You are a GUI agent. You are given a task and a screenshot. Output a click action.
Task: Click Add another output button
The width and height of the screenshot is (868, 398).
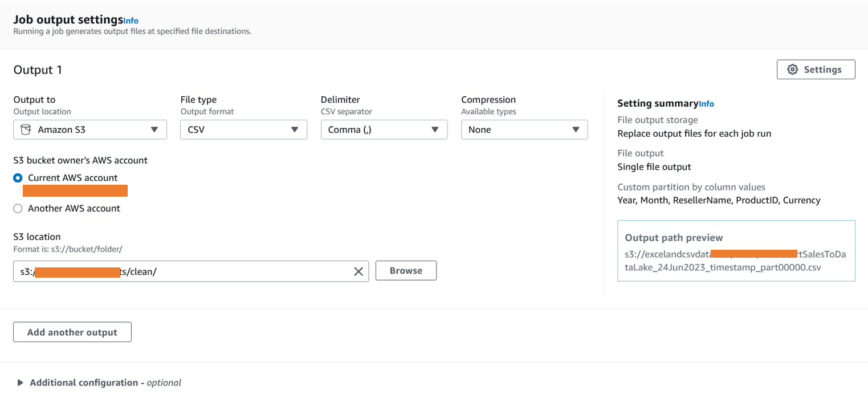[x=72, y=332]
